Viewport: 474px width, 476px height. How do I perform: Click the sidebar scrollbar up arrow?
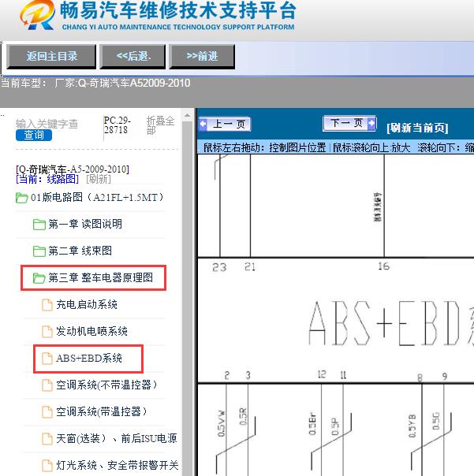pyautogui.click(x=187, y=115)
